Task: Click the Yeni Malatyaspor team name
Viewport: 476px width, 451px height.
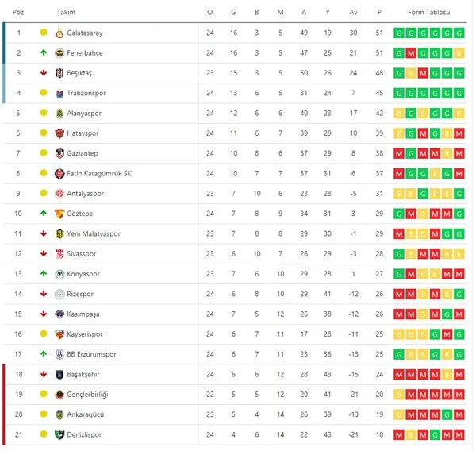Action: 94,234
